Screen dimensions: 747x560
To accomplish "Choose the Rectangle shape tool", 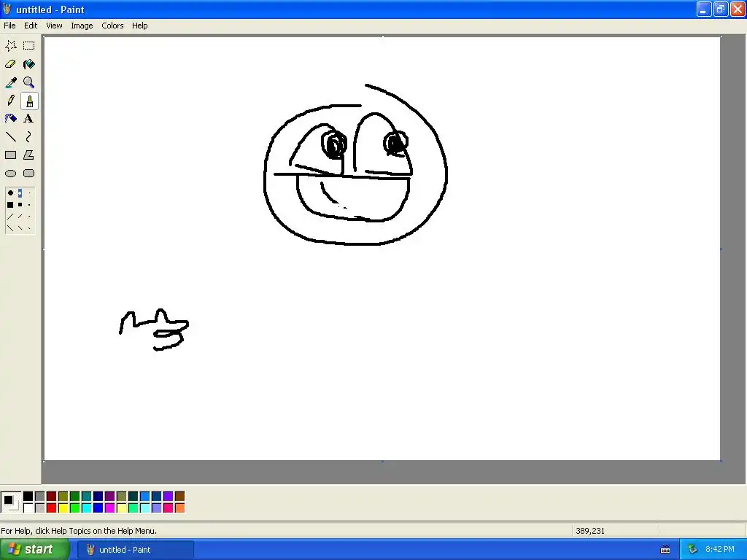I will pos(10,155).
